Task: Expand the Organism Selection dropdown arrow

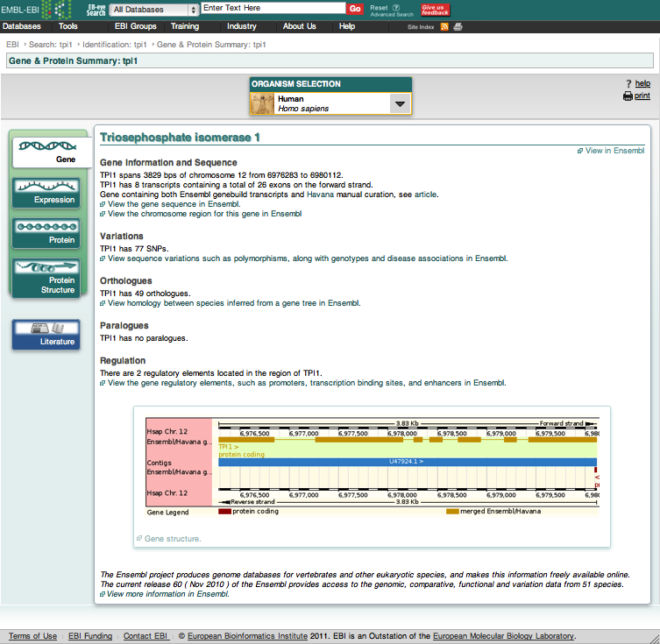Action: (399, 103)
